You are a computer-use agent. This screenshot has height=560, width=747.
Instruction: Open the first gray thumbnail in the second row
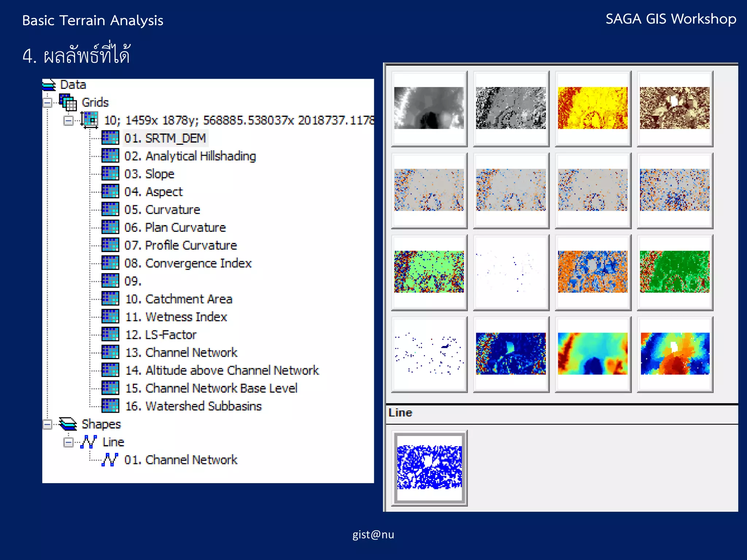(x=429, y=191)
